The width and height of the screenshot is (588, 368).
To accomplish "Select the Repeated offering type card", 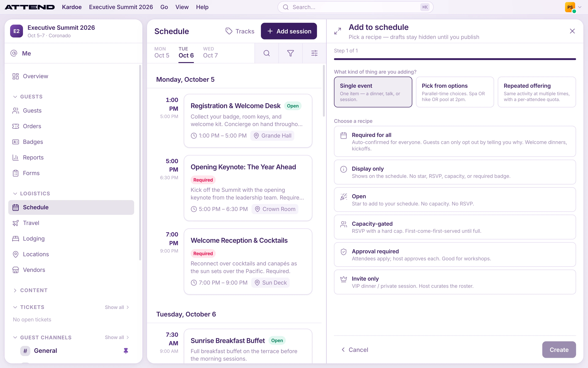I will [x=537, y=92].
